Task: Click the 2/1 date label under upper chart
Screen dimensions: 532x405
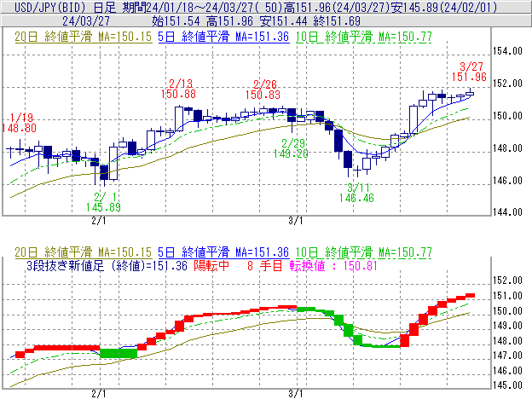Action: coord(99,221)
